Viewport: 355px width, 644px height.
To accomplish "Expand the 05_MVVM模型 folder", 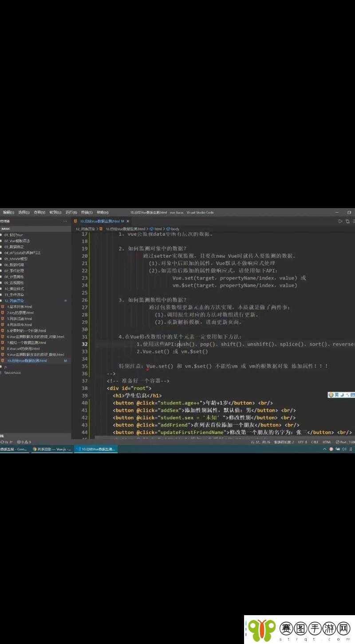I will click(16, 259).
